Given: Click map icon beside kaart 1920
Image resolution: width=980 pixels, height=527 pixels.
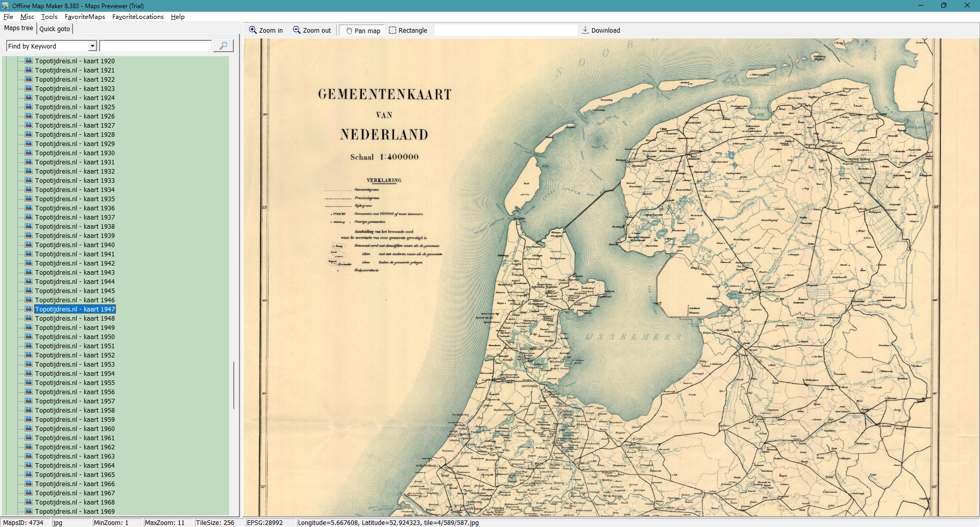Looking at the screenshot, I should coord(29,61).
